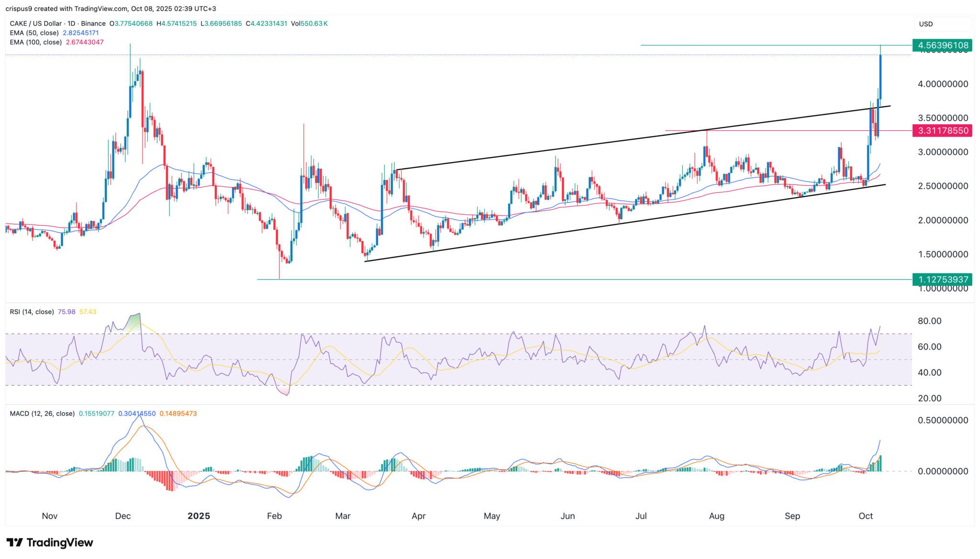The width and height of the screenshot is (980, 559).
Task: Click the RSI value 75.98 in legend
Action: [x=67, y=312]
